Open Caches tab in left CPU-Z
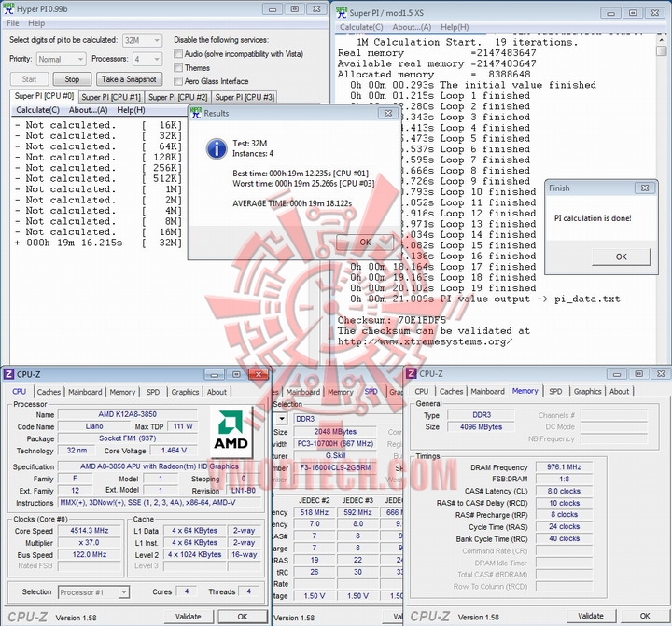This screenshot has height=626, width=672. [x=49, y=392]
